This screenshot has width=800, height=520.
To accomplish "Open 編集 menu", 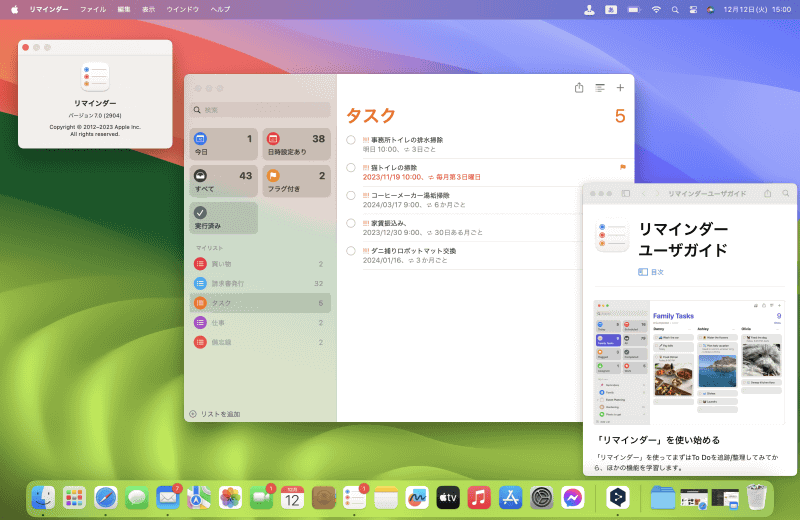I will 124,9.
